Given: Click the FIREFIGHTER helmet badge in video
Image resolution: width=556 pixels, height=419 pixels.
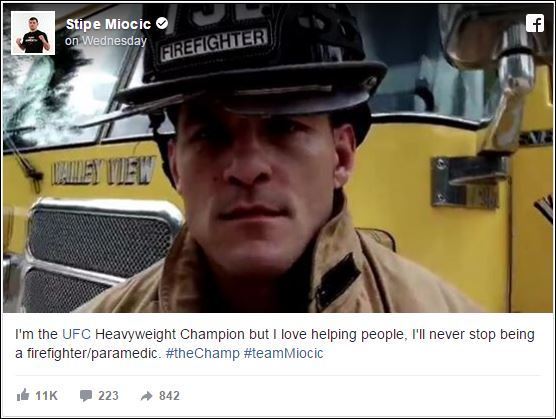Looking at the screenshot, I should click(213, 45).
